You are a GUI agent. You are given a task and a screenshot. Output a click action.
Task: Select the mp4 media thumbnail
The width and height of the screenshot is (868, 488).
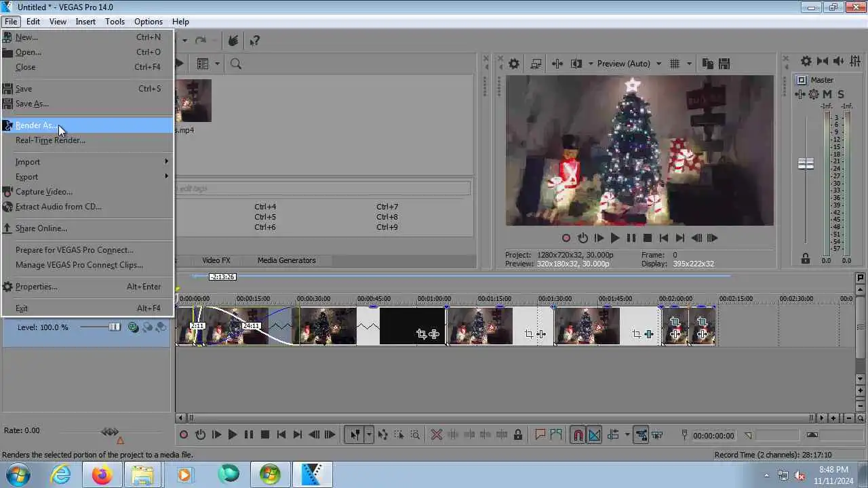tap(193, 101)
